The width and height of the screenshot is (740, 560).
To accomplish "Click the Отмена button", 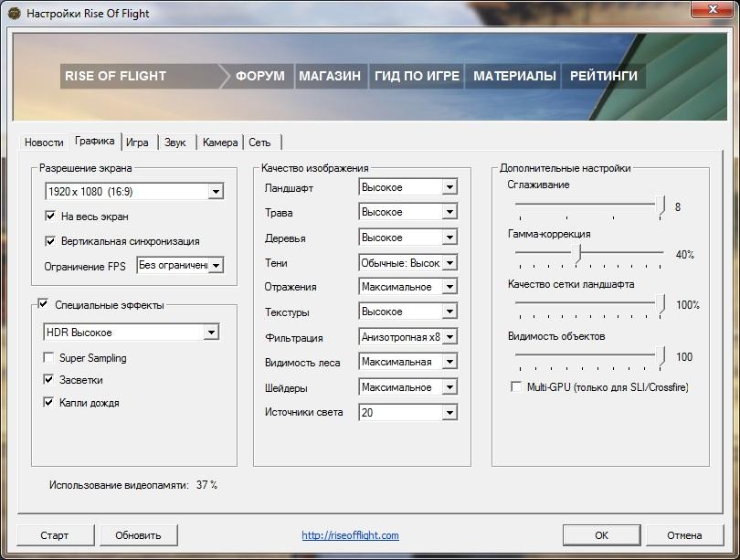I will coord(684,535).
